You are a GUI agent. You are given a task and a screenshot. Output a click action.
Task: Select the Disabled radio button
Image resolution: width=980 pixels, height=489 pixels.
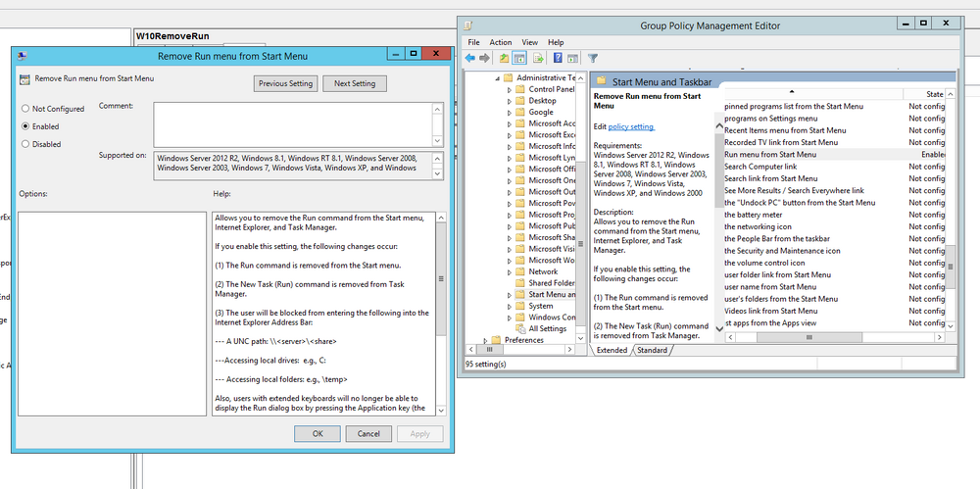point(25,144)
